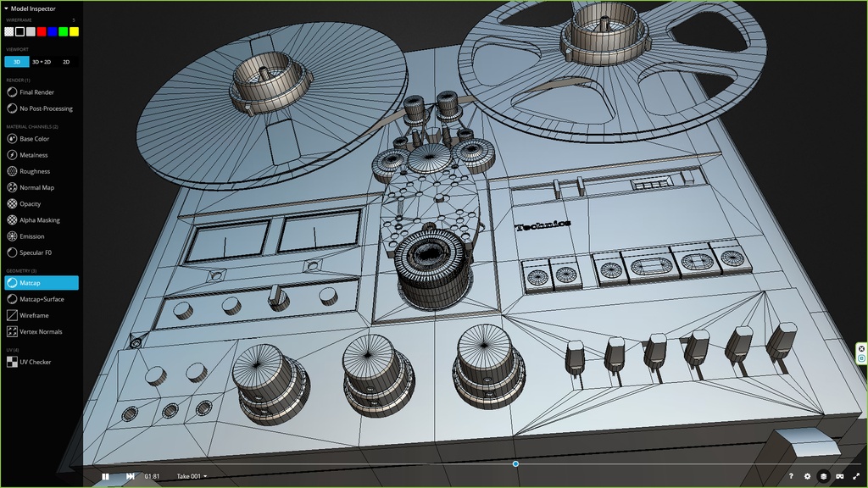Select the No Post-Processing render option
Screen dimensions: 868x488
click(x=46, y=108)
